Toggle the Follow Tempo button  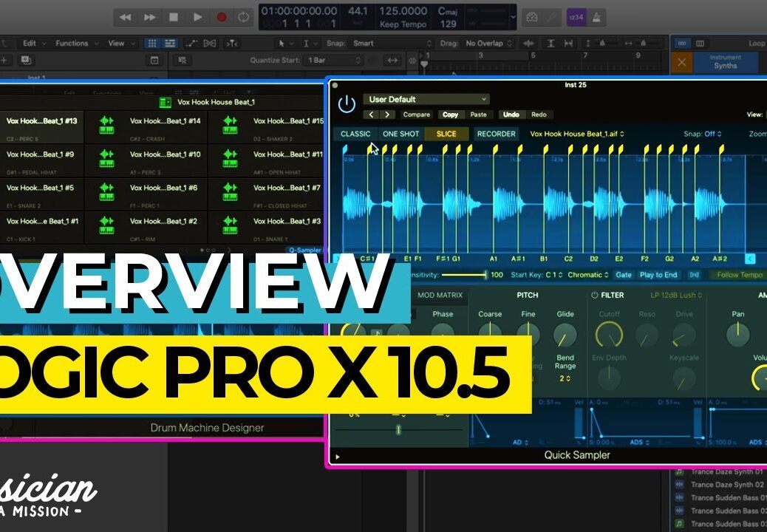pyautogui.click(x=740, y=275)
